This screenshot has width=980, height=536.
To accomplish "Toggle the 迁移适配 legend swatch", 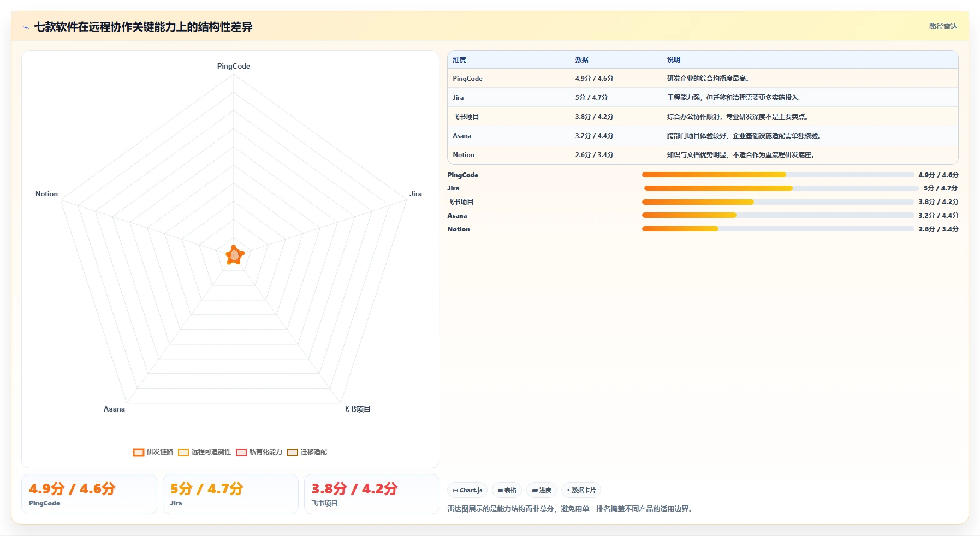I will tap(293, 452).
